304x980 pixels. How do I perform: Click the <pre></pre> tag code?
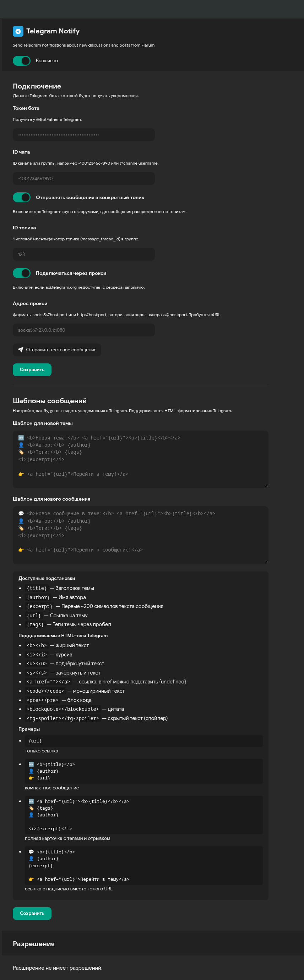pyautogui.click(x=43, y=701)
